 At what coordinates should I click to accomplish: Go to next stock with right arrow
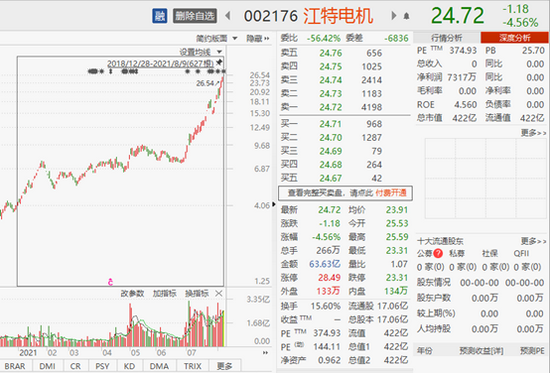point(394,16)
